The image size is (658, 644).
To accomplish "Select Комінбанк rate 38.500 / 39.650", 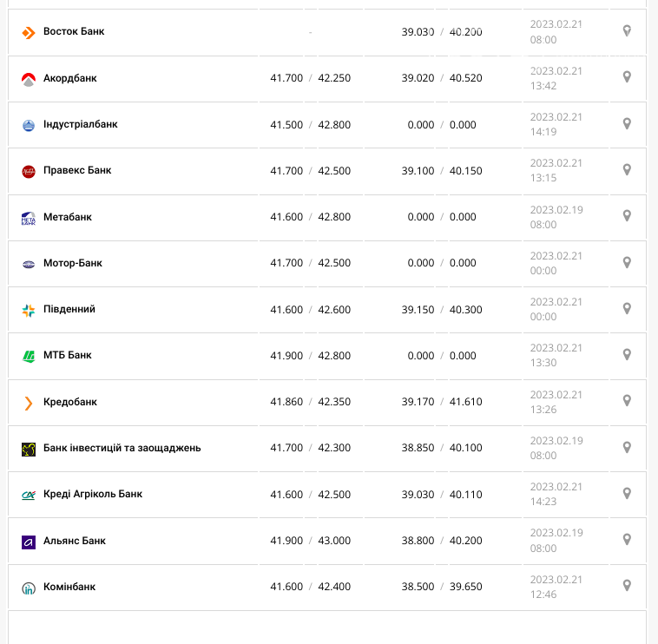I will (x=442, y=587).
